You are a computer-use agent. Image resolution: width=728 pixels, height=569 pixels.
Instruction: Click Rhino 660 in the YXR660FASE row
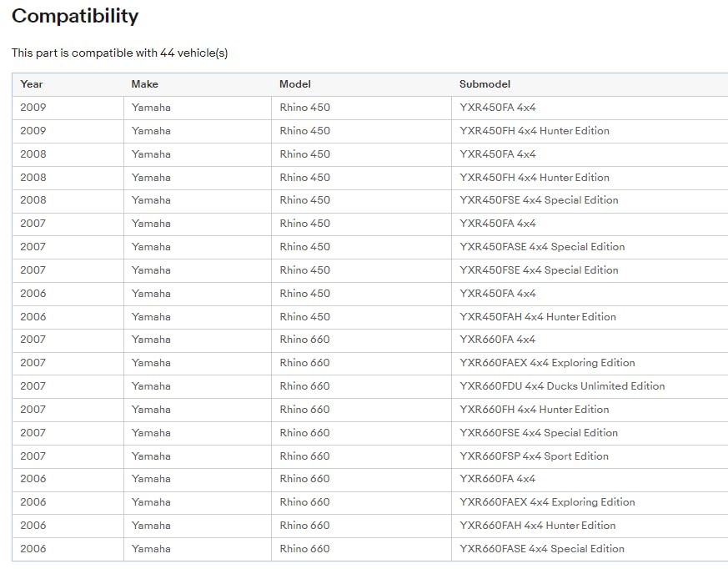[304, 549]
